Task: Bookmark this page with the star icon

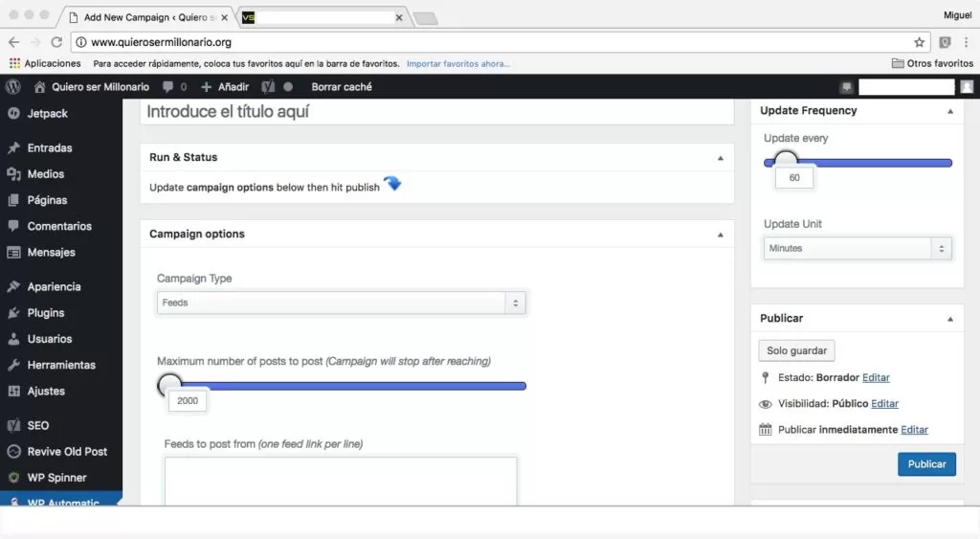Action: pos(919,42)
